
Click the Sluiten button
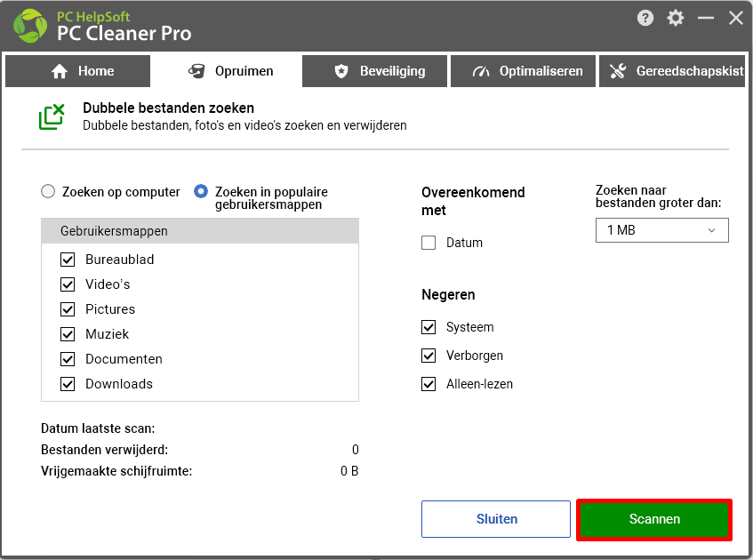click(496, 519)
